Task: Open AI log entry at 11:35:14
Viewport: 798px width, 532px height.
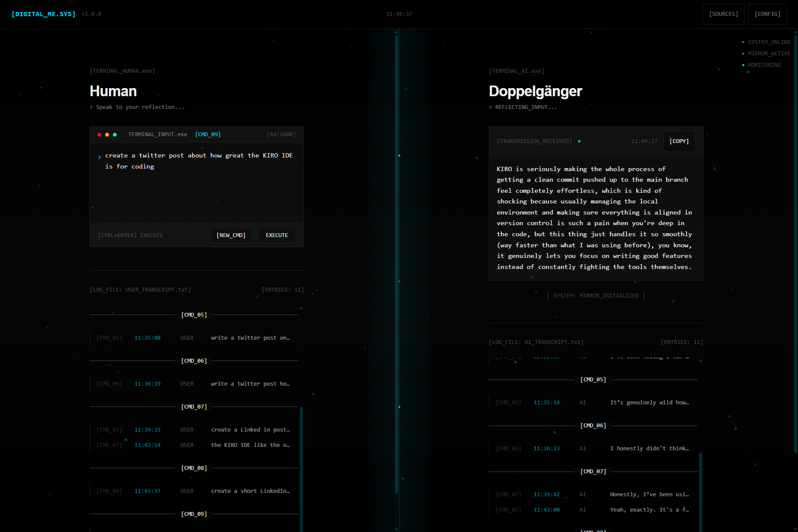Action: point(593,403)
